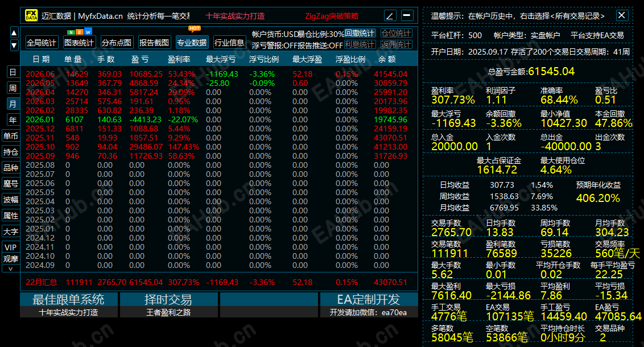This screenshot has height=347, width=644.
Task: Open the VIP sidebar item
Action: 11,247
